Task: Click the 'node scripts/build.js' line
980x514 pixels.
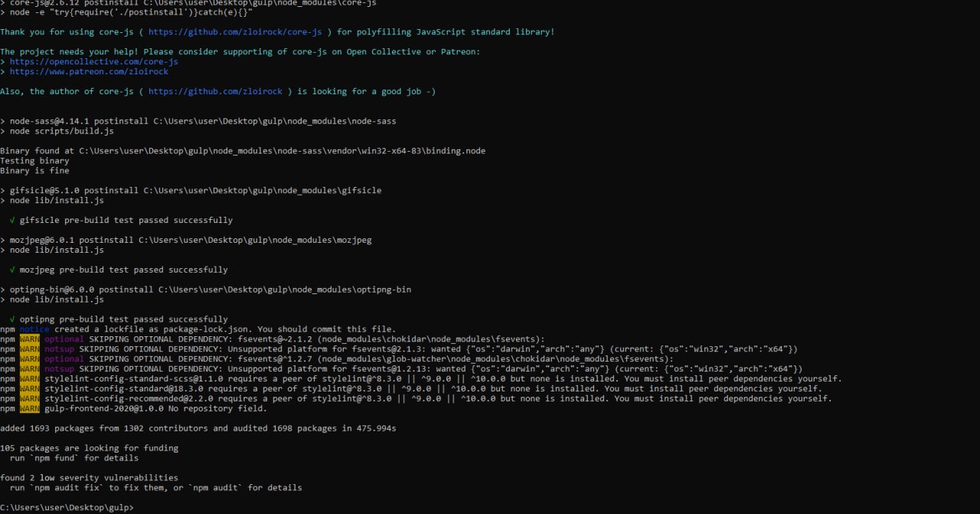Action: (57, 132)
